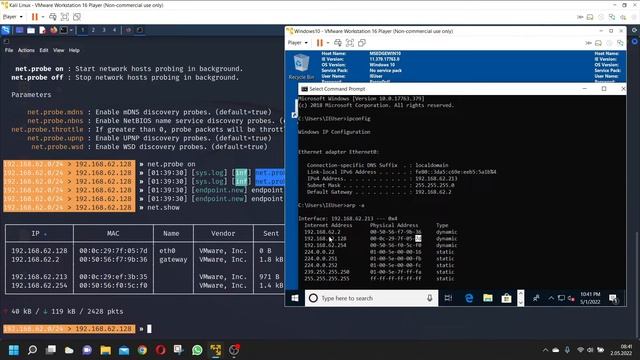This screenshot has width=640, height=360.
Task: Switch to Kali workspace 2
Action: [x=93, y=30]
